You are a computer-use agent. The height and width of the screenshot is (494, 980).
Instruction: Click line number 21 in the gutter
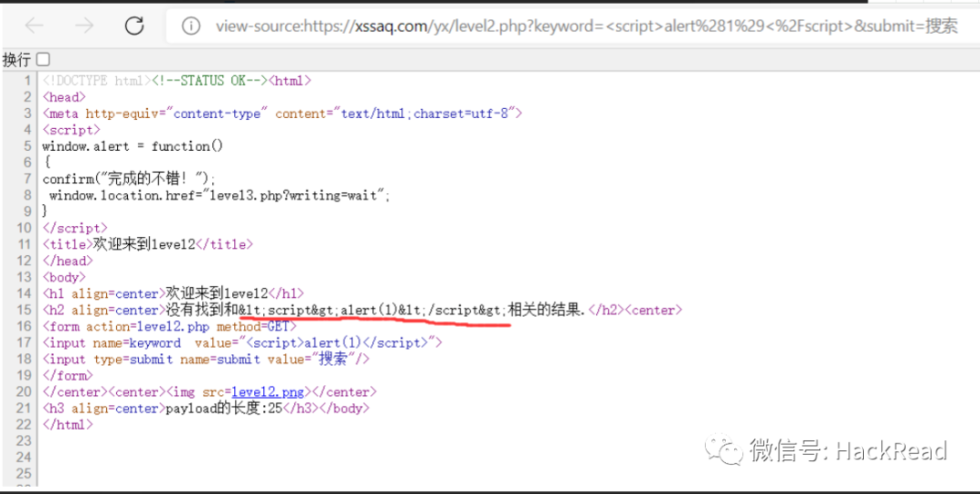point(23,409)
